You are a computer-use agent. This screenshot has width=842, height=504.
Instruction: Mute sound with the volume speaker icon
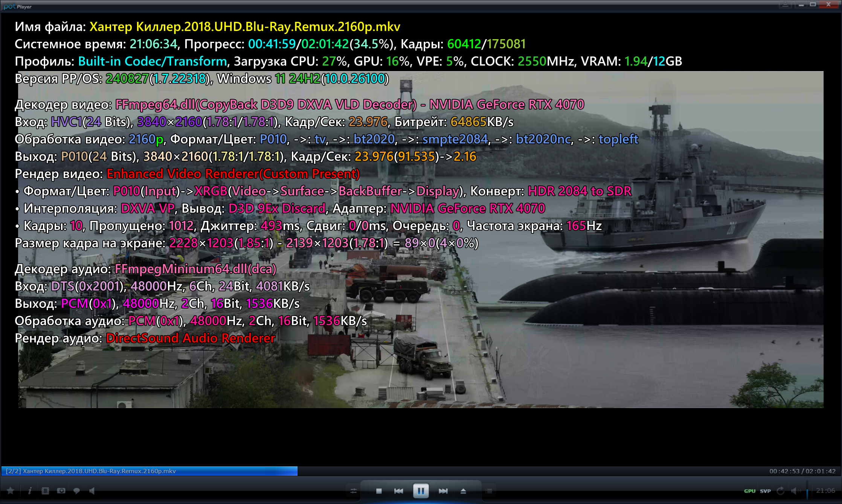click(x=795, y=491)
